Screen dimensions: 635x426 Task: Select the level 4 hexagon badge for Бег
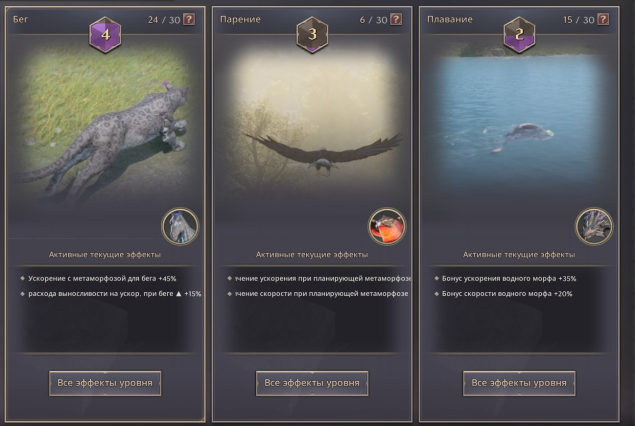105,34
